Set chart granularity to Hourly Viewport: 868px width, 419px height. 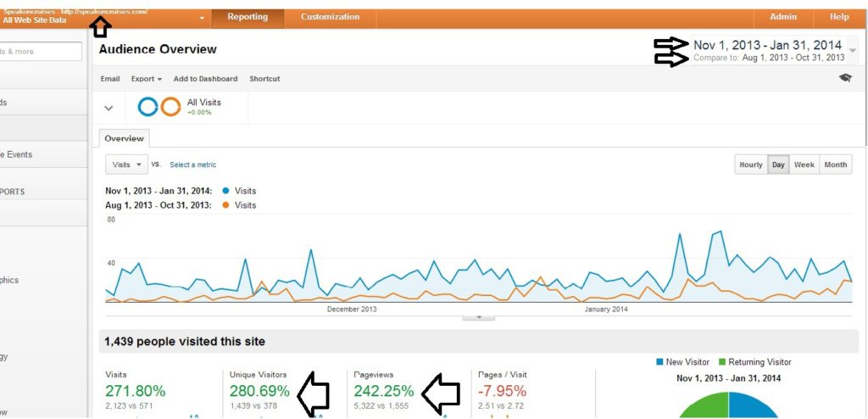tap(751, 165)
